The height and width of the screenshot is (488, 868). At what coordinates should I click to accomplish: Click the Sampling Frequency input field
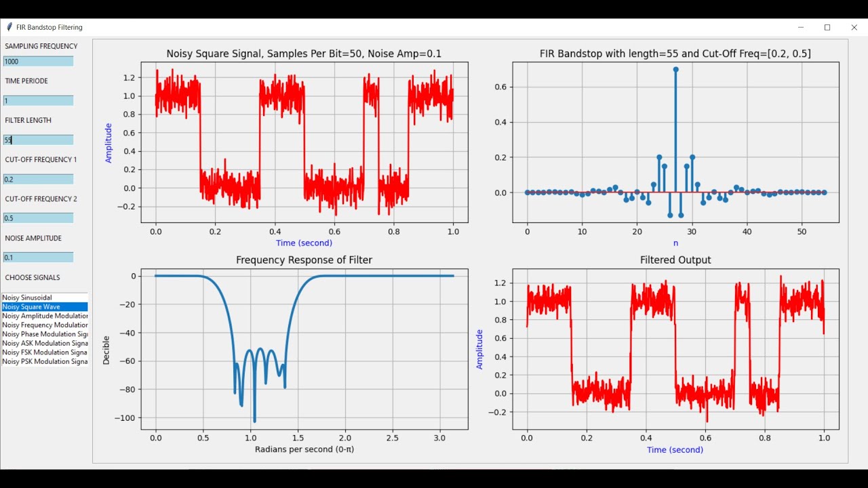click(x=38, y=61)
